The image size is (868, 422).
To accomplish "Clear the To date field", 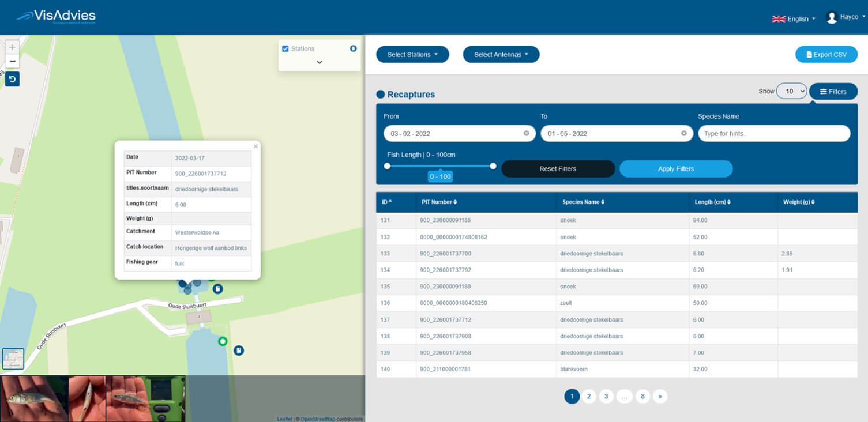I will 683,133.
